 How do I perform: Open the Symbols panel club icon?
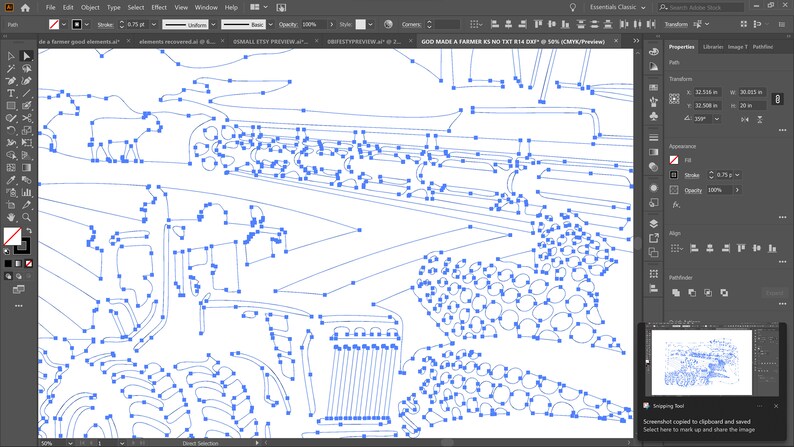click(x=654, y=116)
